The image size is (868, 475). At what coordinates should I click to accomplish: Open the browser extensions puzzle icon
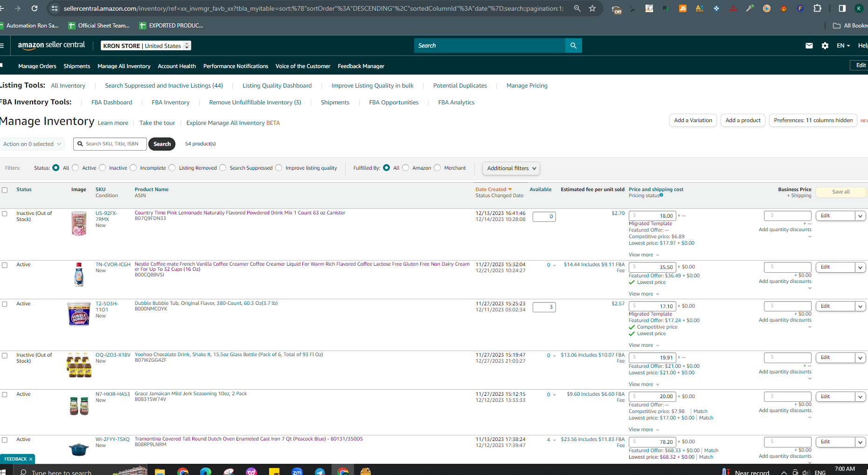[x=817, y=8]
